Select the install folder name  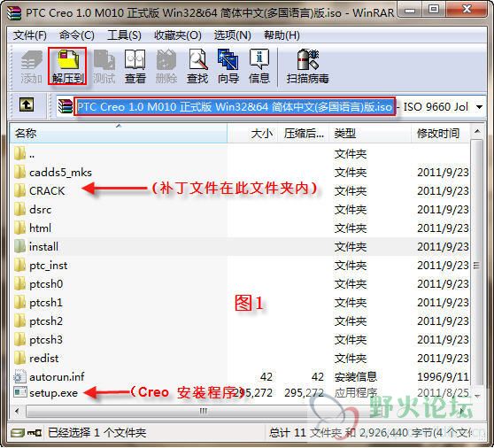[x=43, y=247]
